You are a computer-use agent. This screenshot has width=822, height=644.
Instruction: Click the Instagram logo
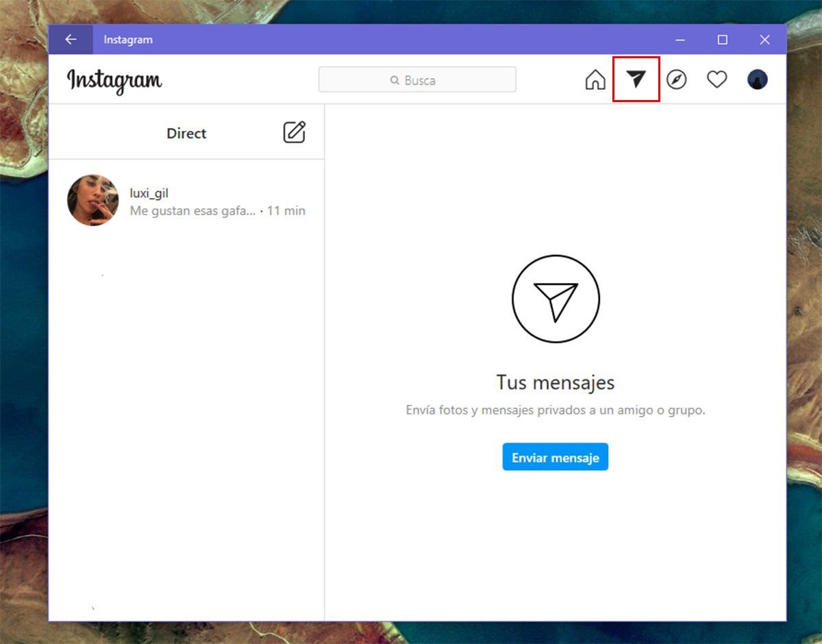(x=114, y=80)
